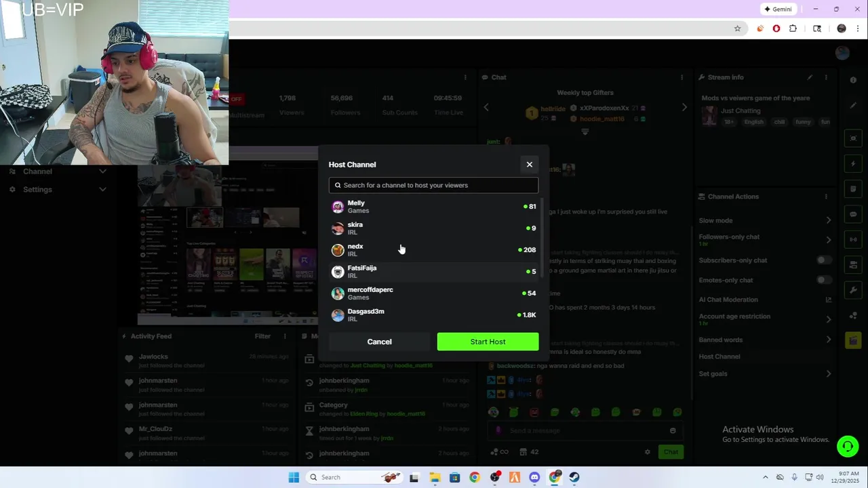Open the info icon in right rail
868x488 pixels.
tap(853, 80)
